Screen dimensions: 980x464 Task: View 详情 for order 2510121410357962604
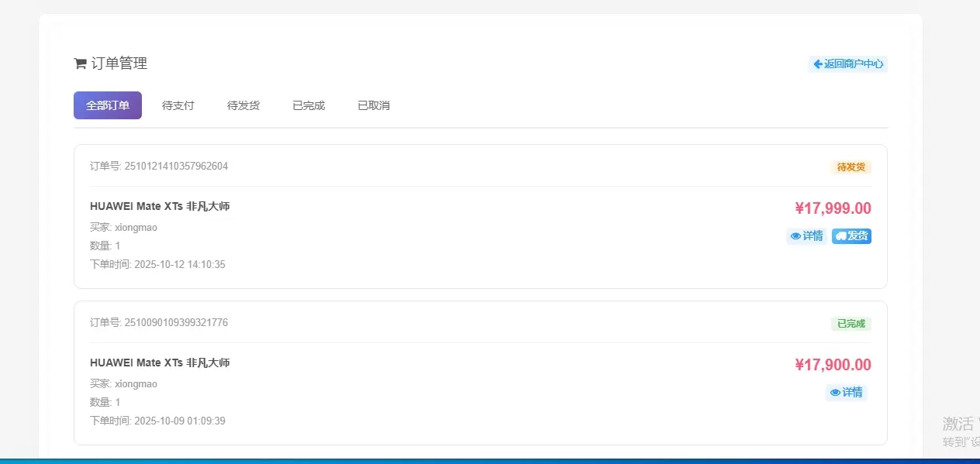(x=806, y=236)
